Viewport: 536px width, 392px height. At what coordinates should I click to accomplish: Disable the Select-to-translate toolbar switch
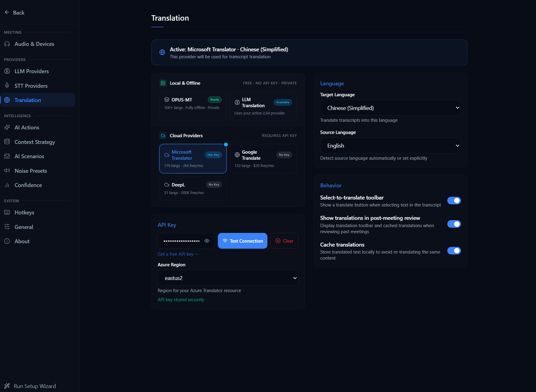coord(454,201)
